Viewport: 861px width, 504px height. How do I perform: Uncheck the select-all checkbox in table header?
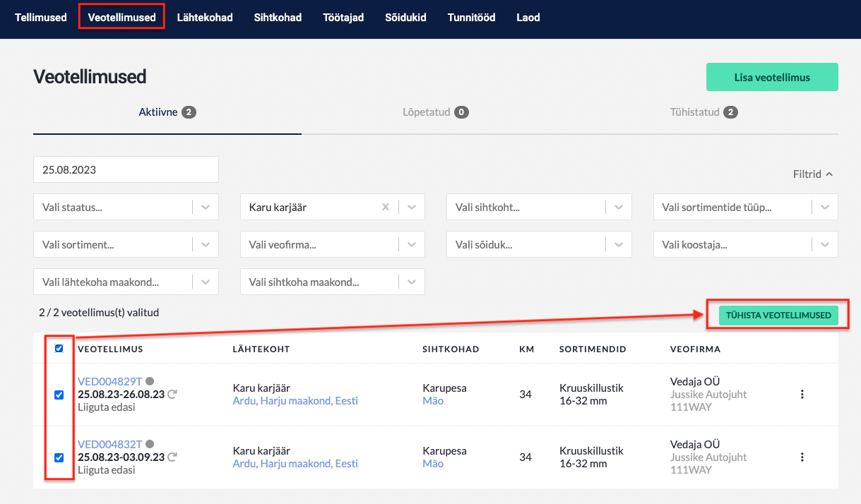(x=59, y=348)
